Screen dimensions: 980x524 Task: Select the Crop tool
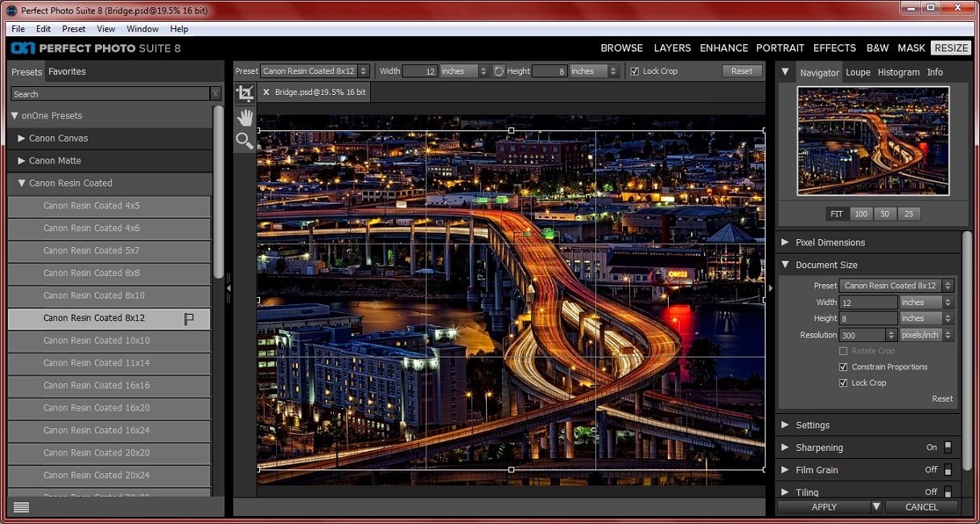245,93
